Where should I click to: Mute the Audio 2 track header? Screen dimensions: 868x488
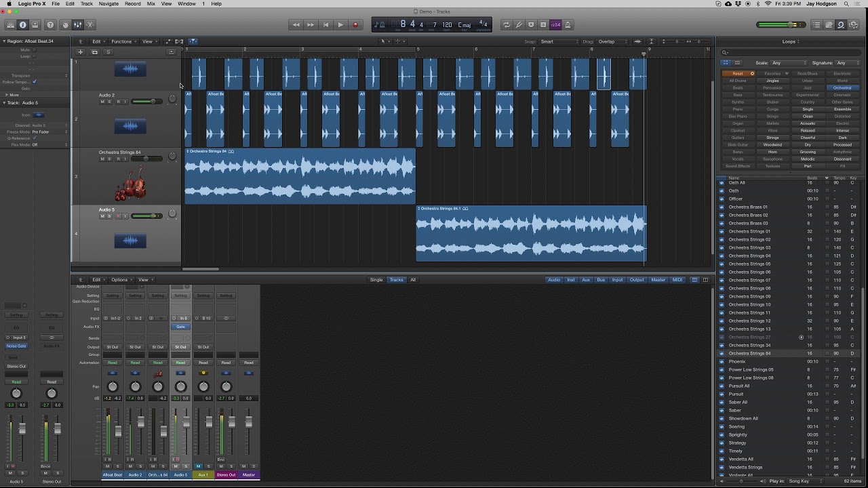[102, 102]
